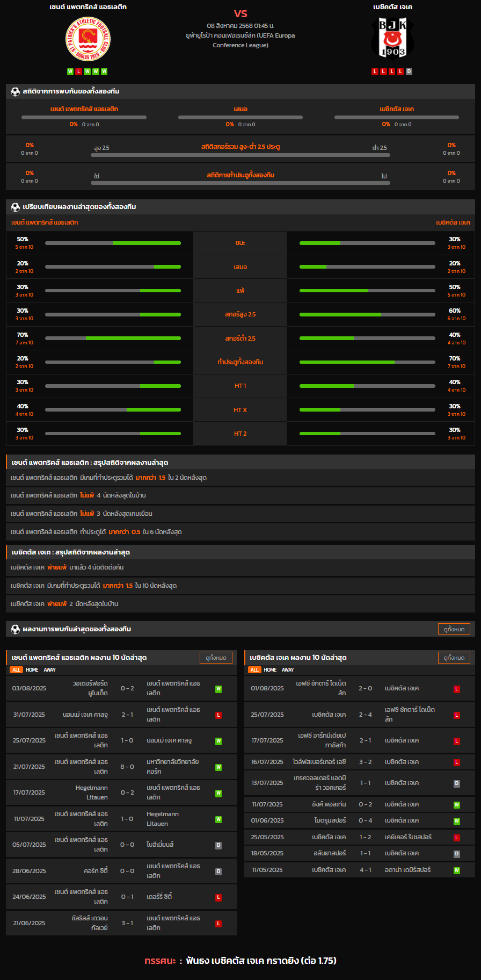Click the W badge on the 21/07/2025 8-0 row
Viewport: 481px width, 980px height.
tap(218, 767)
